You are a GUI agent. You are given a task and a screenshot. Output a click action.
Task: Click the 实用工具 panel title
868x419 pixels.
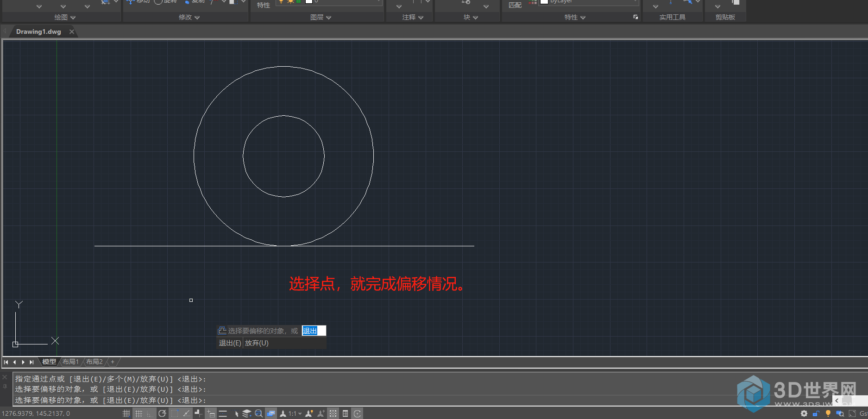coord(673,17)
